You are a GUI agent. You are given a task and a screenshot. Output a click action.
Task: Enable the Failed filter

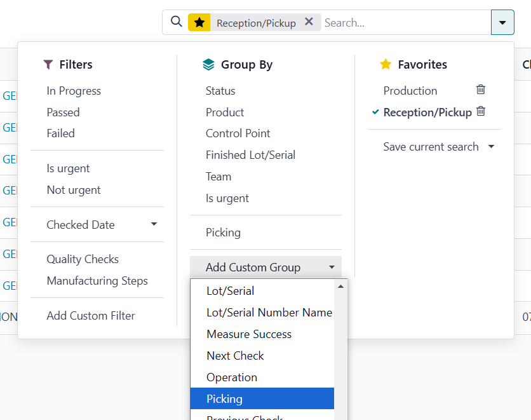pos(60,133)
